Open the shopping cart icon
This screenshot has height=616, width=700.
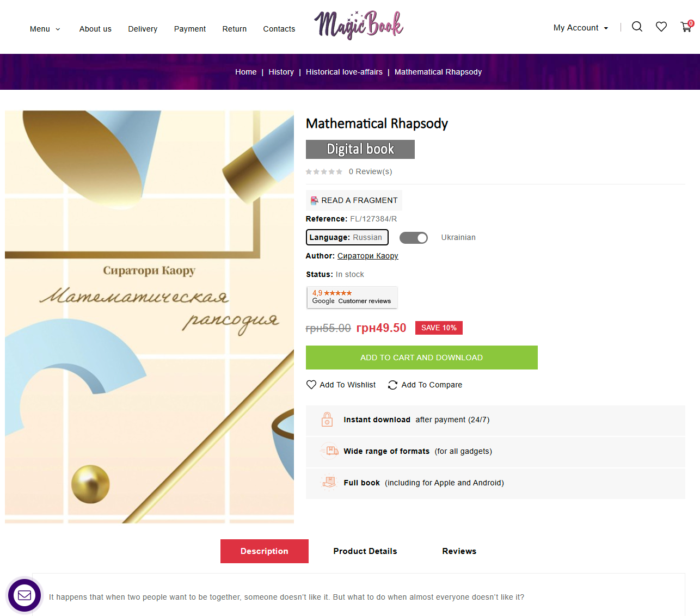pyautogui.click(x=686, y=27)
